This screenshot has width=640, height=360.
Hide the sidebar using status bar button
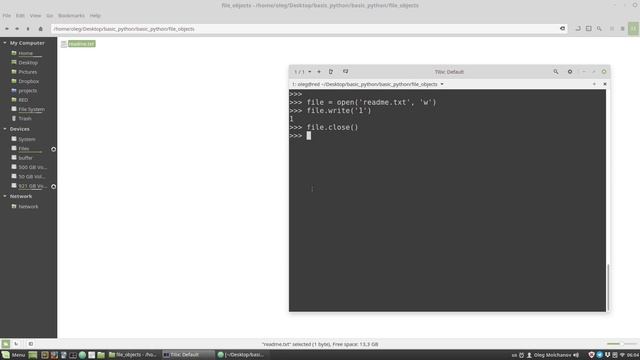tap(31, 344)
